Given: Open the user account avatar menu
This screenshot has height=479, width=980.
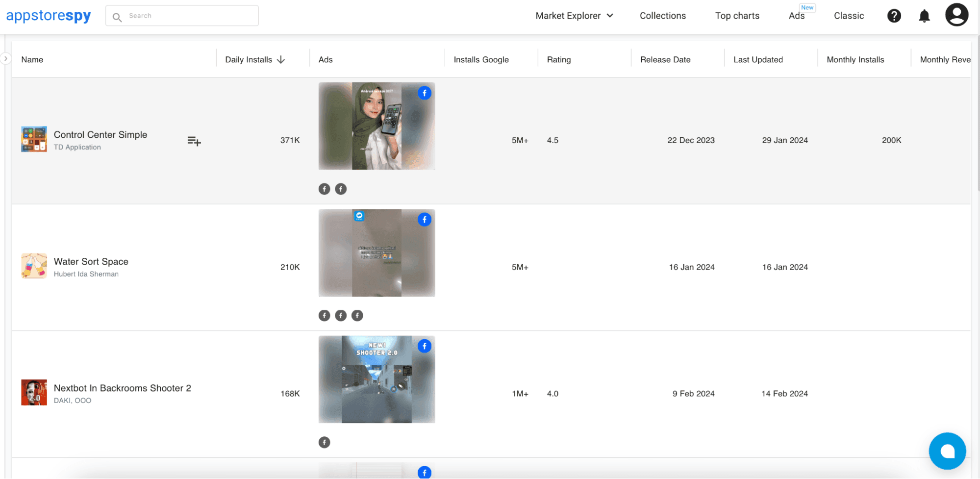Looking at the screenshot, I should click(956, 15).
